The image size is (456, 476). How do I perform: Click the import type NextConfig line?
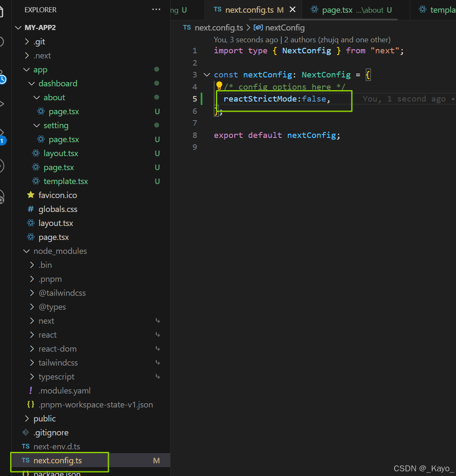coord(309,51)
